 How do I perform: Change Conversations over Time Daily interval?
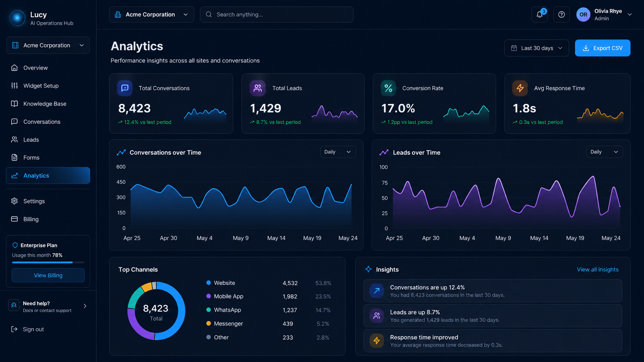(x=338, y=152)
